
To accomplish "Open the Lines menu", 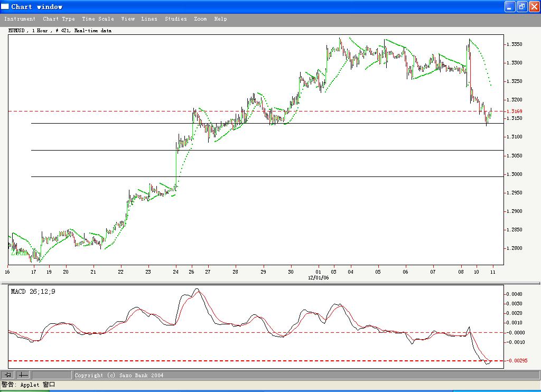I will pyautogui.click(x=150, y=18).
